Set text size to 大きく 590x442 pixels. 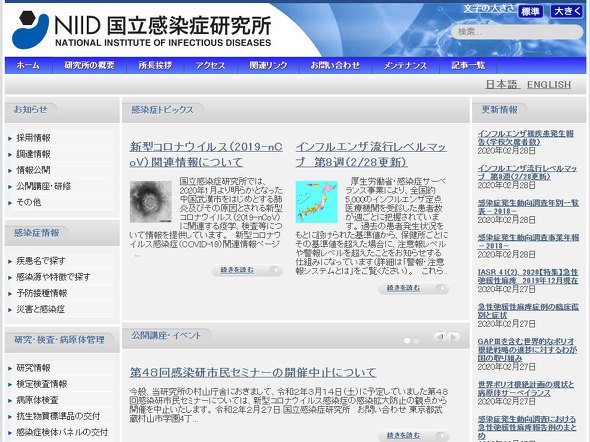pos(567,11)
